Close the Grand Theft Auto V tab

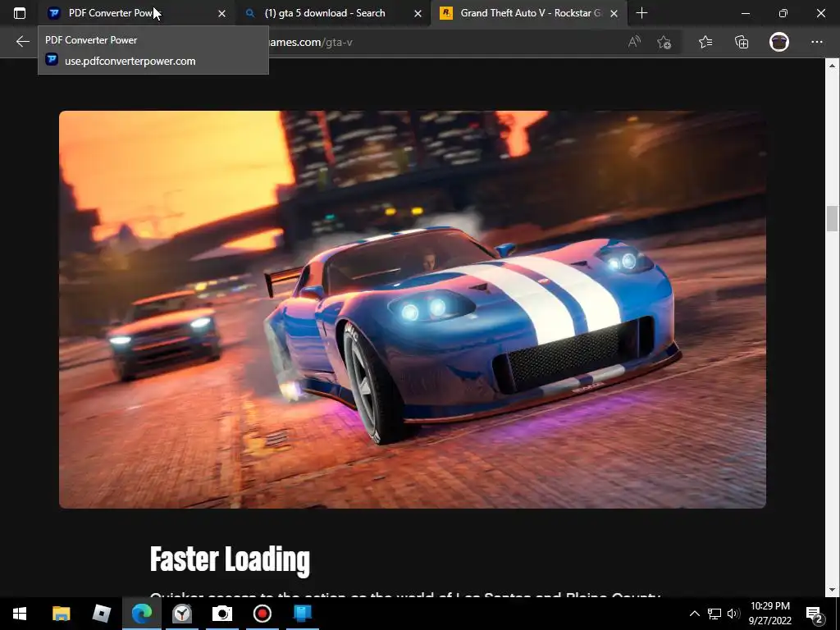[x=614, y=13]
